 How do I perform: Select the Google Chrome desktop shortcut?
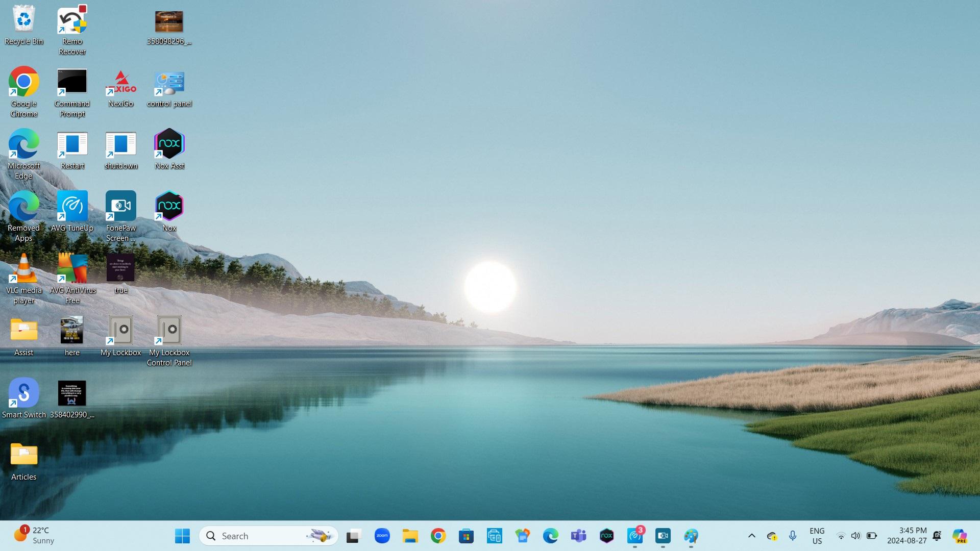[x=24, y=92]
